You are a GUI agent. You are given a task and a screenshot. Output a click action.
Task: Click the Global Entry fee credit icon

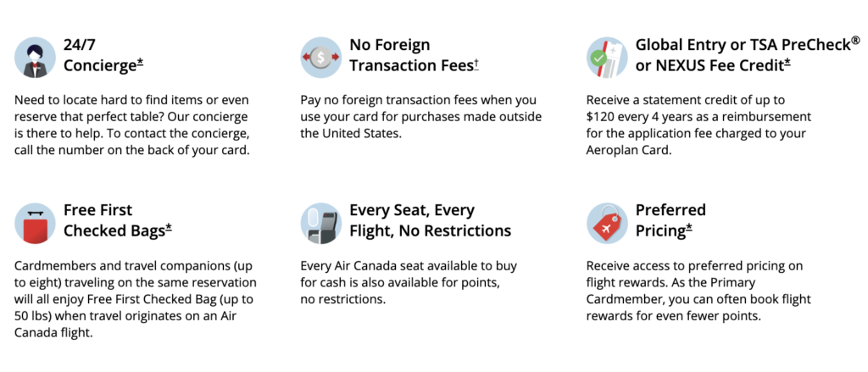pos(607,57)
